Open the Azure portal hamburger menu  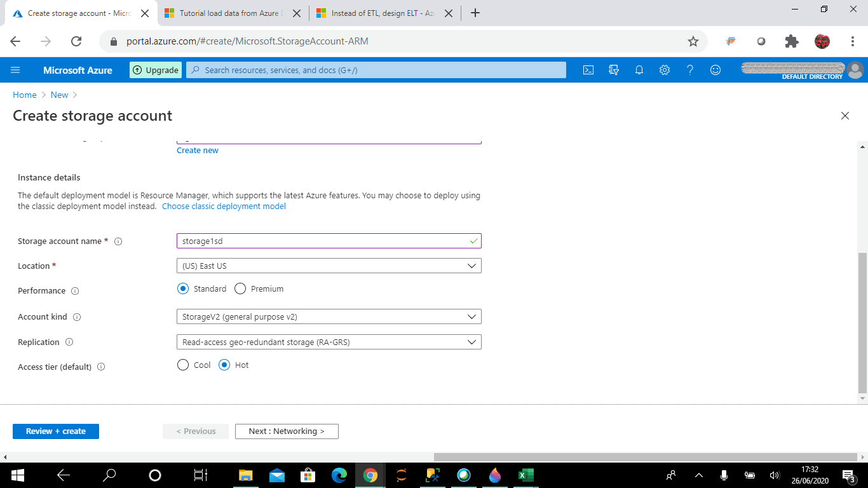coord(16,70)
